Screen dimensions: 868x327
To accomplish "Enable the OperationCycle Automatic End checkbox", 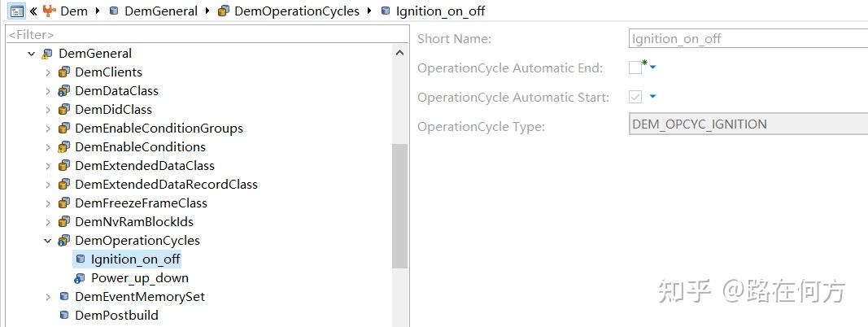I will (635, 68).
